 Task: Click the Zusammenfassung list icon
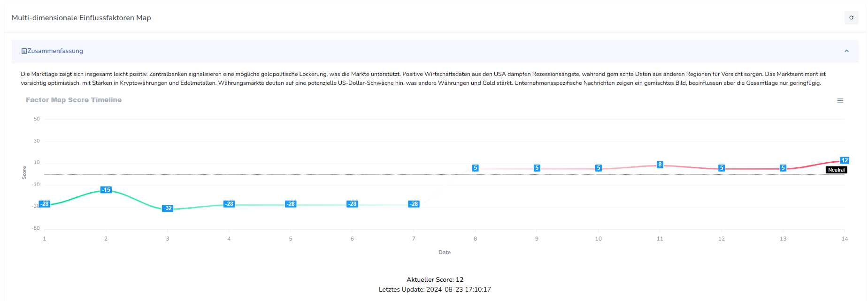click(24, 51)
